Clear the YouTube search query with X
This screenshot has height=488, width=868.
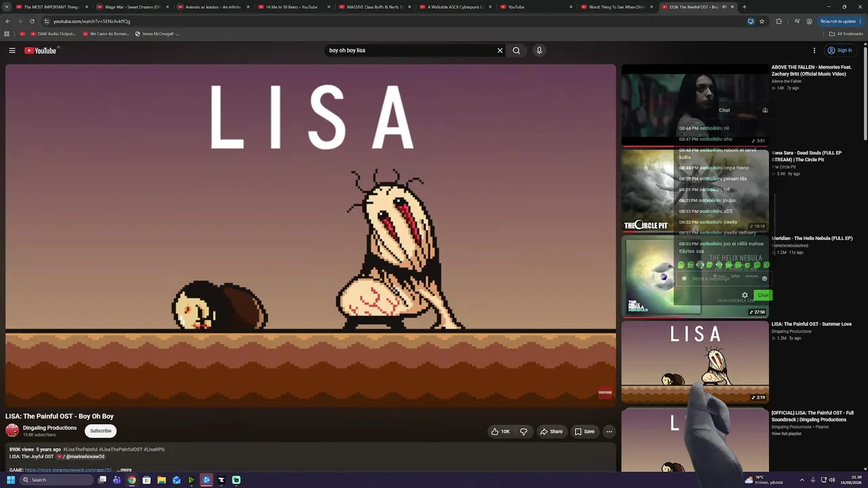pos(500,50)
